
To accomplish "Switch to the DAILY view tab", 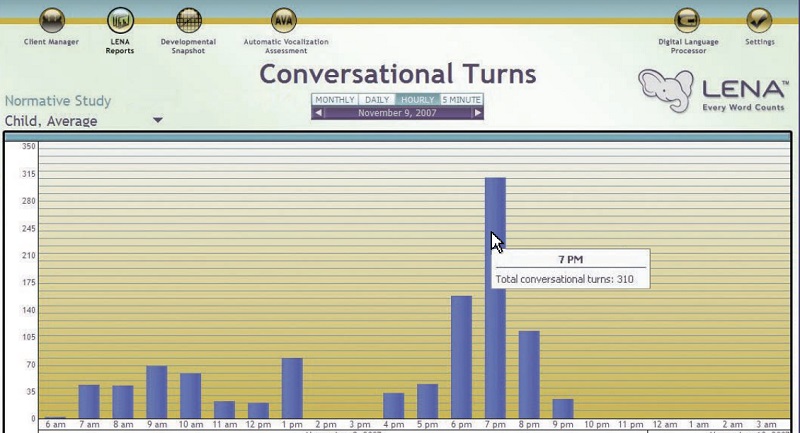I will [377, 100].
